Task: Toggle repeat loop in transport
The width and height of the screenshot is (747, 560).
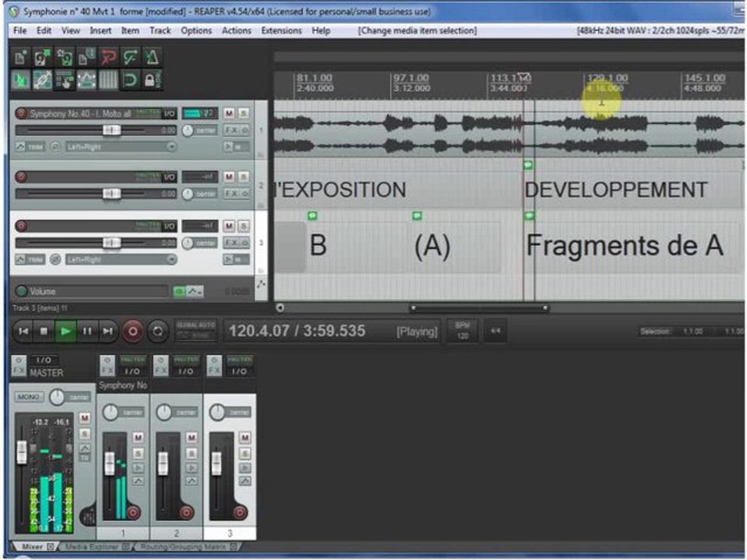Action: [158, 331]
